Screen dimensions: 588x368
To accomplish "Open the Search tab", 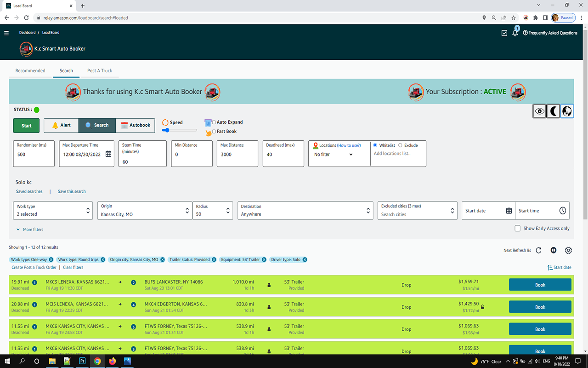I will (x=66, y=71).
